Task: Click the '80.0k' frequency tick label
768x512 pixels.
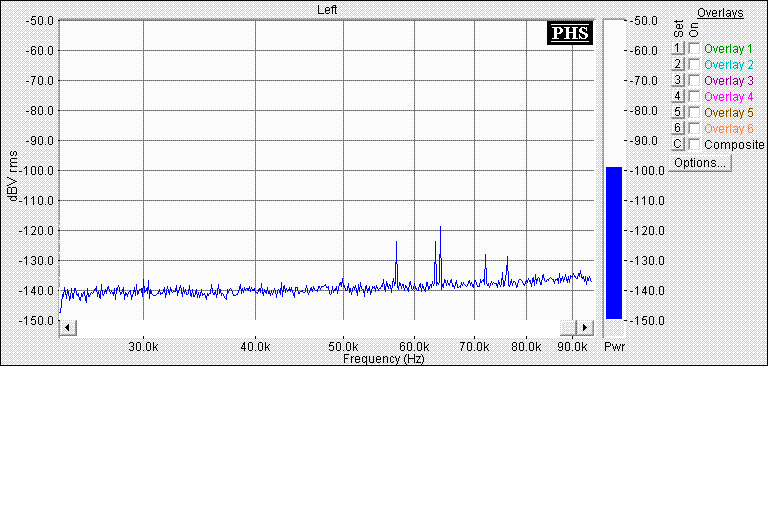Action: [x=527, y=347]
